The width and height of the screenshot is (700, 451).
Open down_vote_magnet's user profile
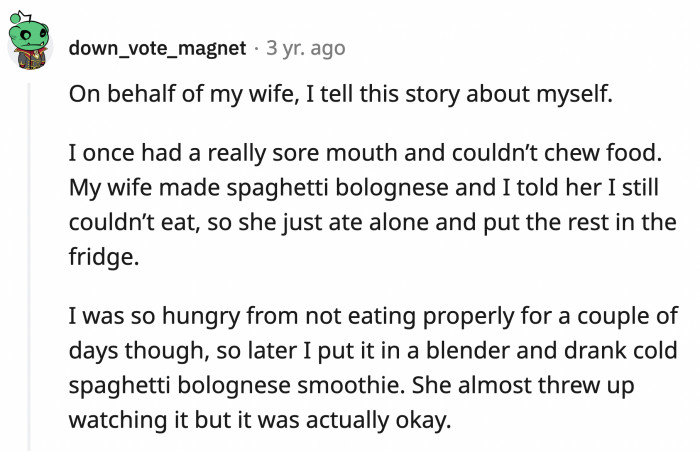click(x=158, y=47)
